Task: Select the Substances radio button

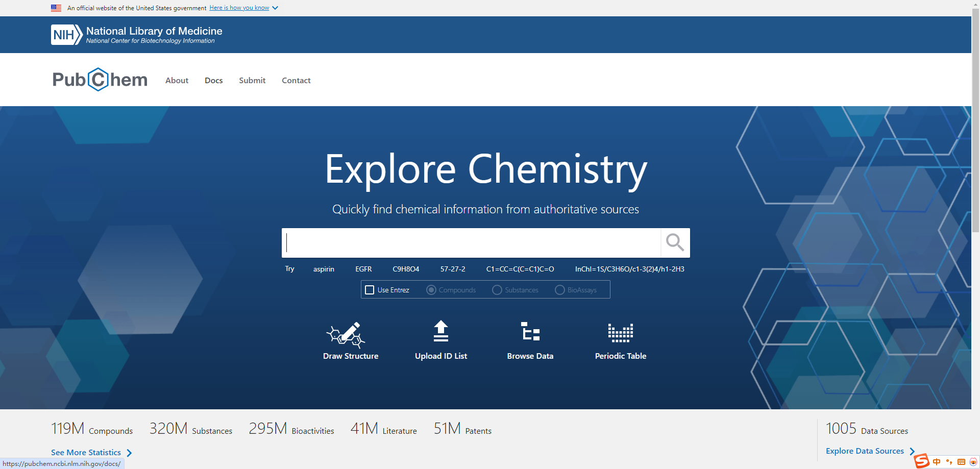Action: pos(497,290)
